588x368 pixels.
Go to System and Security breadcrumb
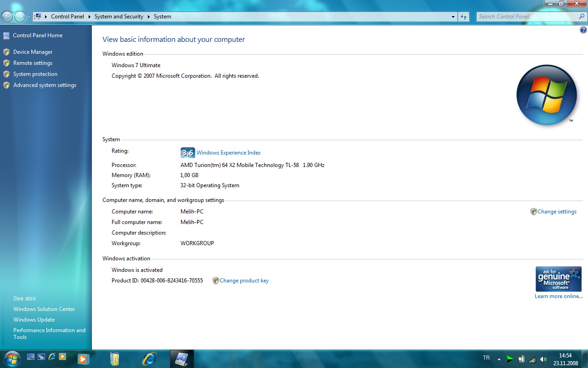[x=119, y=17]
